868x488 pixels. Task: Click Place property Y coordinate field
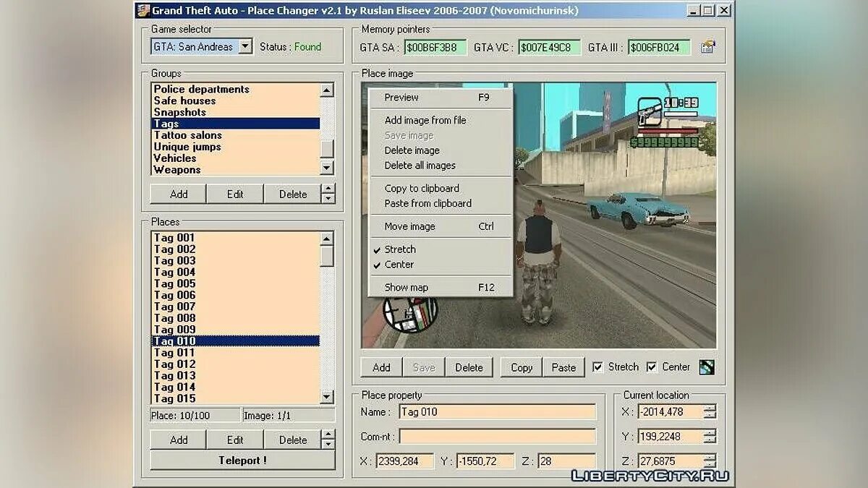[485, 461]
